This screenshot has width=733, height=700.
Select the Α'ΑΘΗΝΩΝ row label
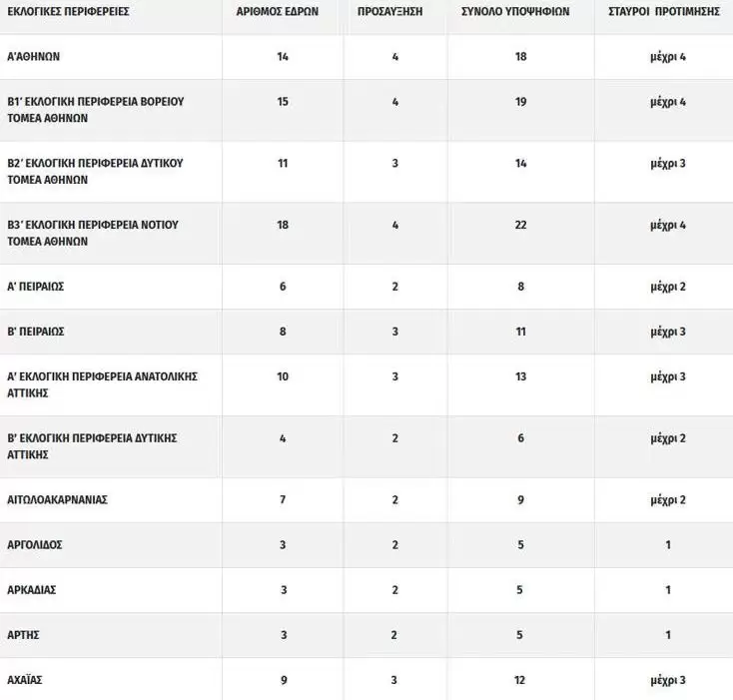pos(34,57)
